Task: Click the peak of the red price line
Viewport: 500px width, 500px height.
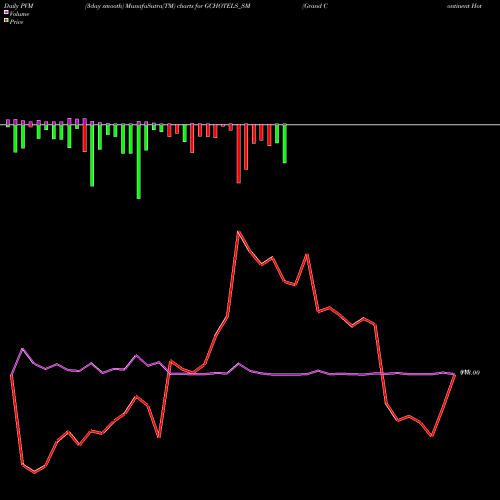Action: (238, 231)
